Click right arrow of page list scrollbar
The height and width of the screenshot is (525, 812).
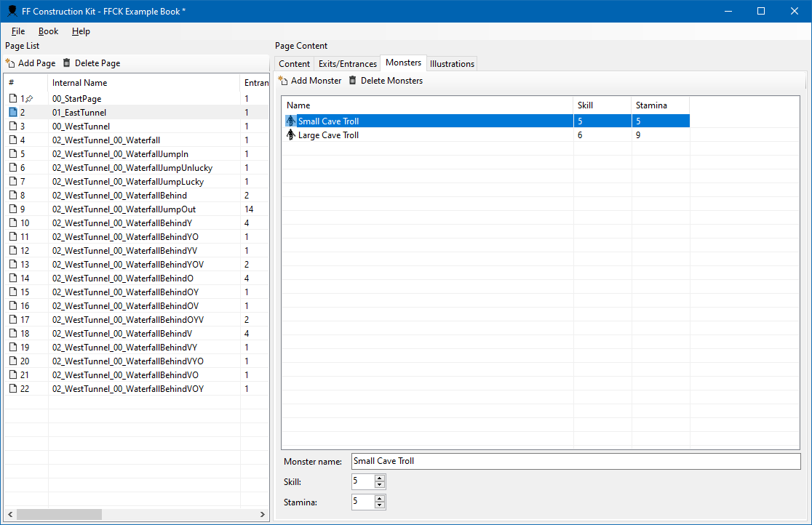[x=263, y=514]
